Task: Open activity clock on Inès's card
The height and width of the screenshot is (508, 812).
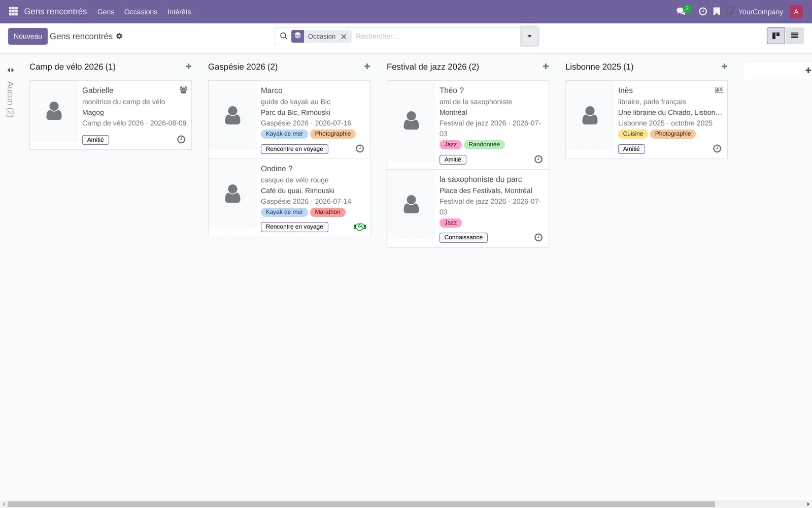Action: pyautogui.click(x=717, y=148)
